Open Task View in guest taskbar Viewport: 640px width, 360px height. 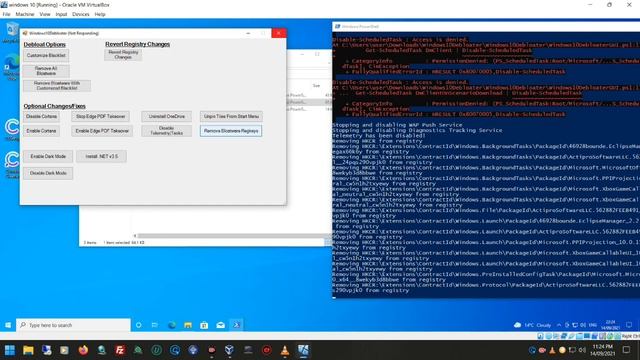pyautogui.click(x=155, y=325)
